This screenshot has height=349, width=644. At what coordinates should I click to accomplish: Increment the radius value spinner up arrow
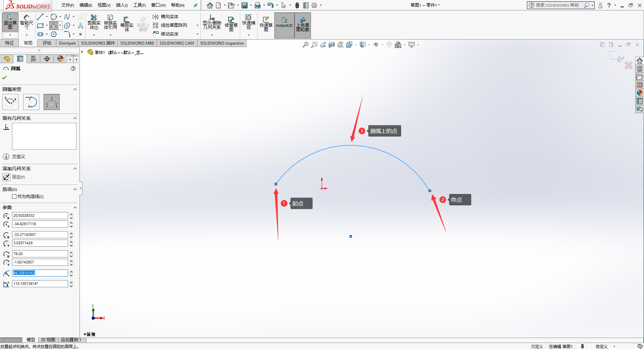click(x=71, y=271)
